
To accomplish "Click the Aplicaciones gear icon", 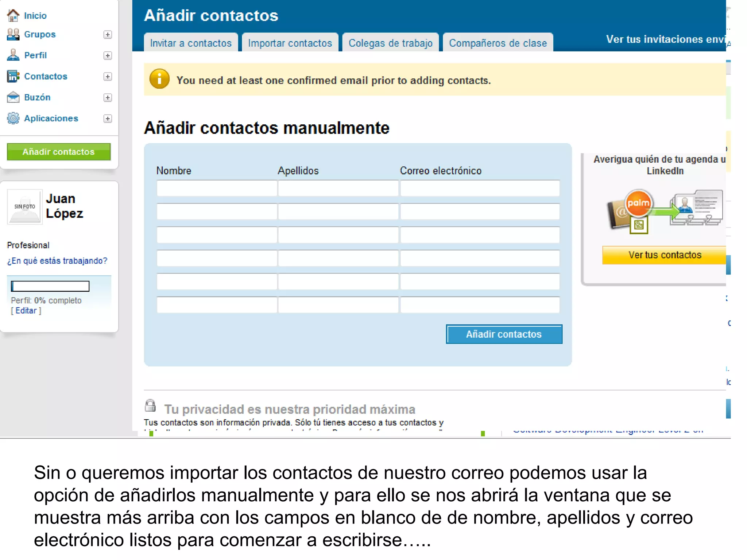I will [13, 118].
